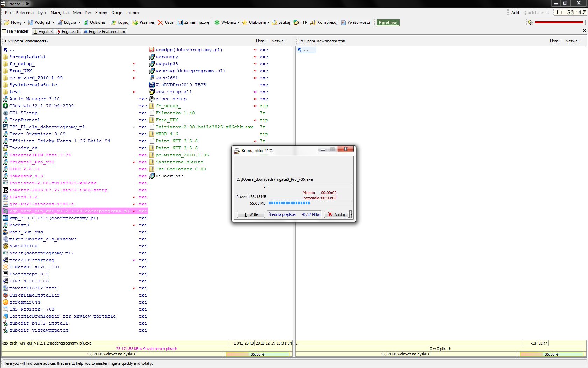This screenshot has width=588, height=368.
Task: Select iometer-2006.07.27.win32.i386-setup file
Action: tap(55, 190)
